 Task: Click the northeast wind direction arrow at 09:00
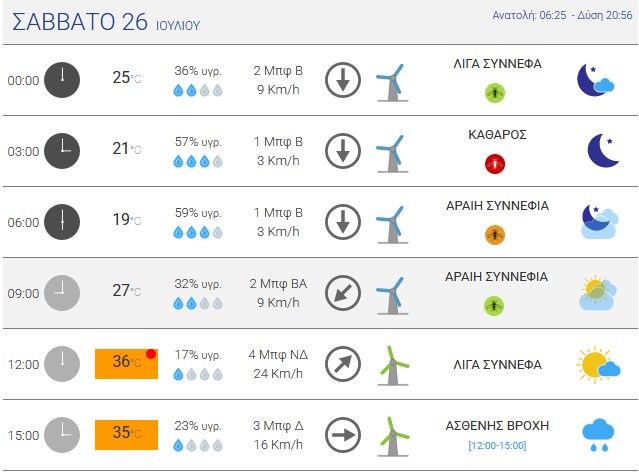pyautogui.click(x=343, y=293)
